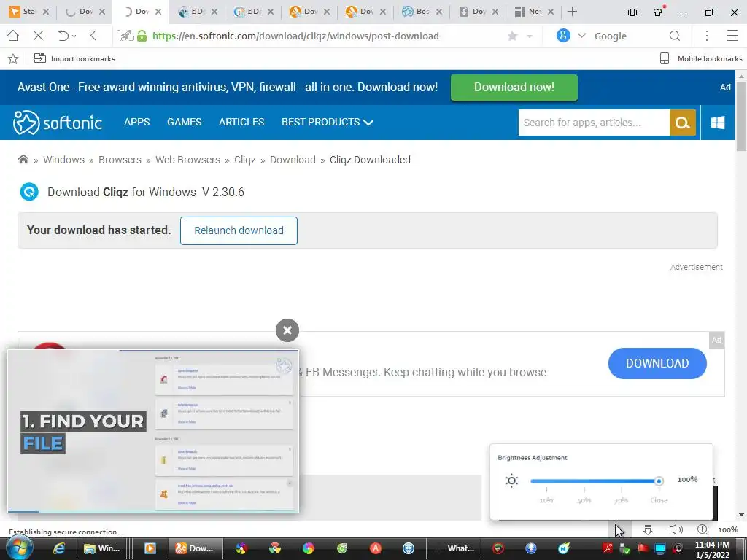Toggle the status bar volume mute icon

click(676, 529)
